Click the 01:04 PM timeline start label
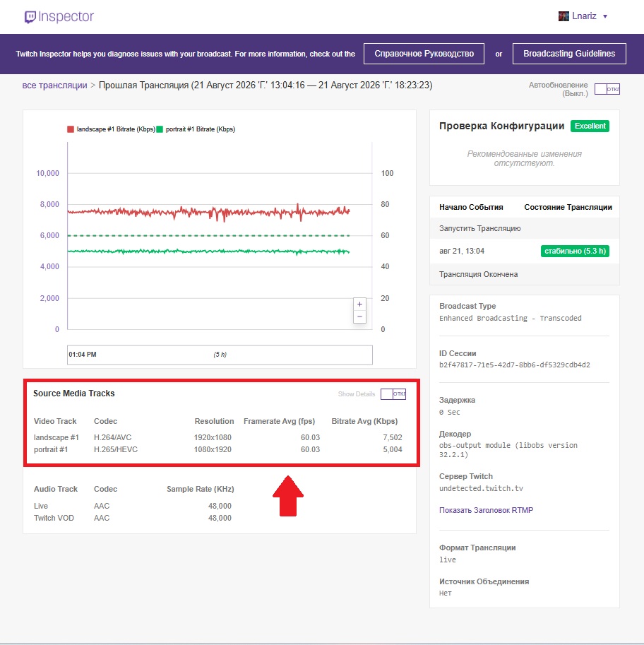The image size is (644, 645). pyautogui.click(x=82, y=354)
